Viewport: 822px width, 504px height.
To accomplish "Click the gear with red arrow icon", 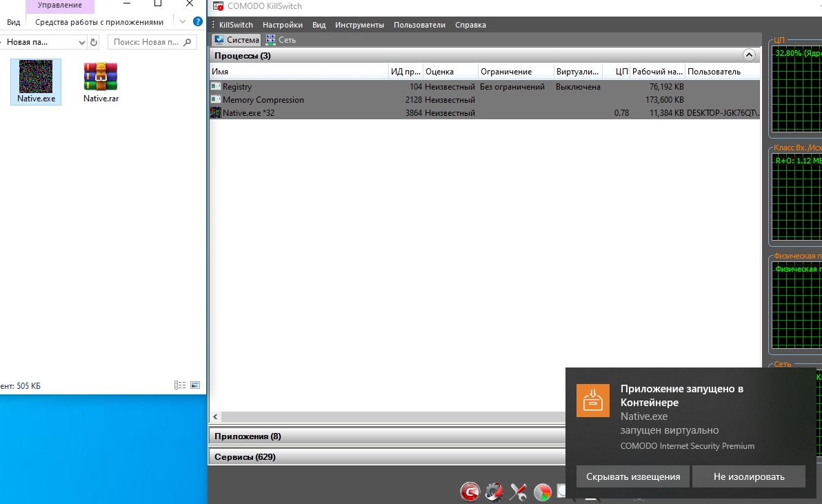I will click(494, 492).
